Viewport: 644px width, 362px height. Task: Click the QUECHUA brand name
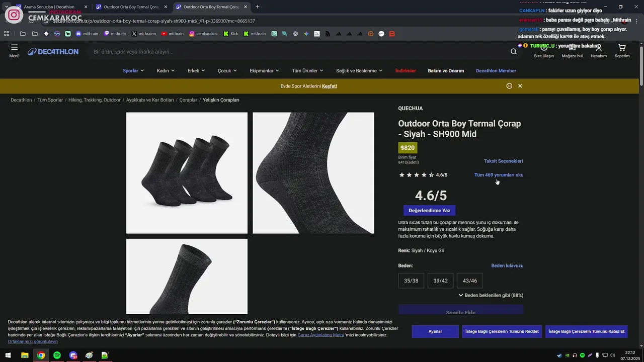click(x=411, y=109)
